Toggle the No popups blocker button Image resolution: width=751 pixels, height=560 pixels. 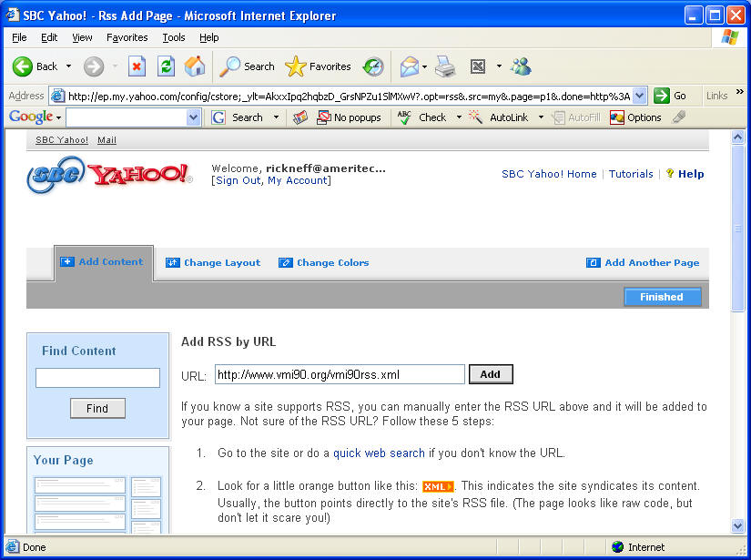click(349, 117)
